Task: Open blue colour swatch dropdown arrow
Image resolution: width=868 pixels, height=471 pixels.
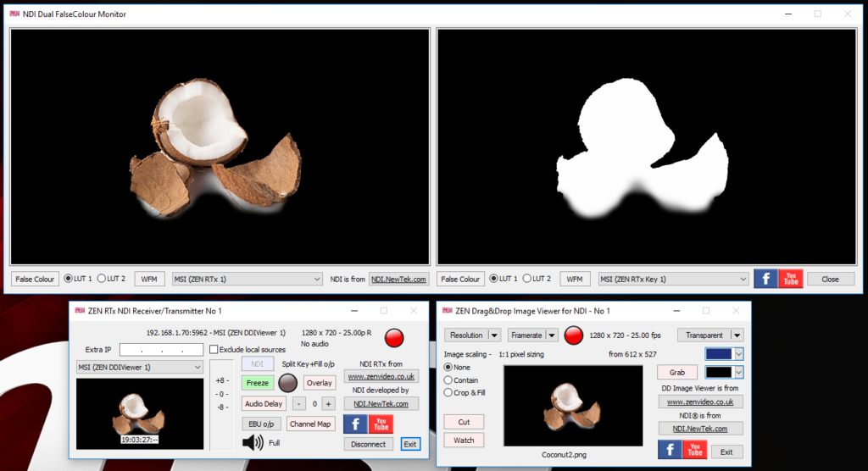Action: pos(738,353)
